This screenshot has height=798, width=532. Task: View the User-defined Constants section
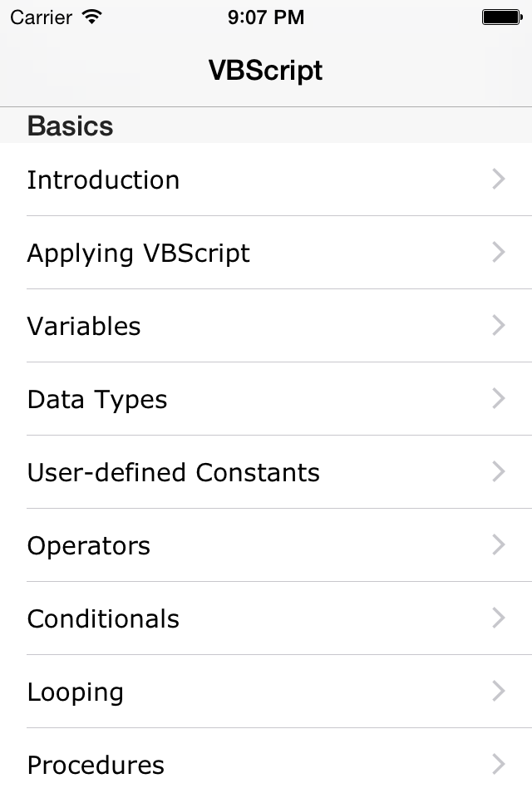click(x=173, y=472)
